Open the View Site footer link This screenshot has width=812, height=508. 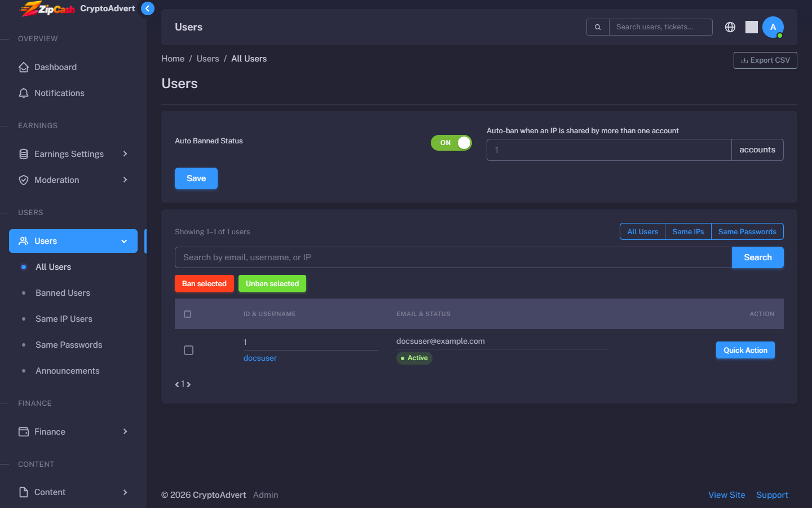[727, 495]
